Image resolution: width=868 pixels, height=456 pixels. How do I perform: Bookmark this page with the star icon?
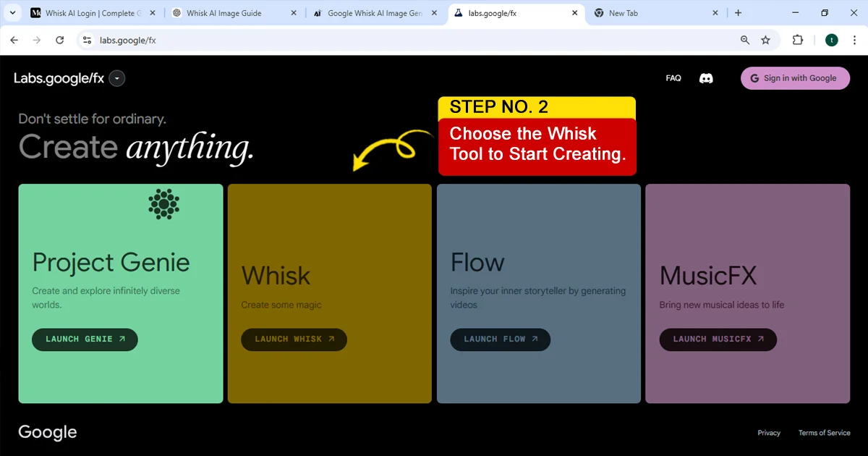(x=765, y=41)
